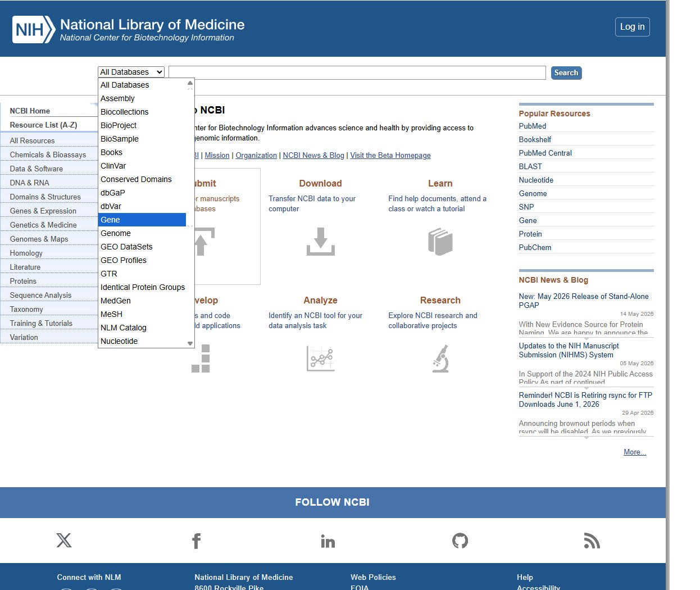Image resolution: width=700 pixels, height=590 pixels.
Task: Click the search text field
Action: coord(357,72)
